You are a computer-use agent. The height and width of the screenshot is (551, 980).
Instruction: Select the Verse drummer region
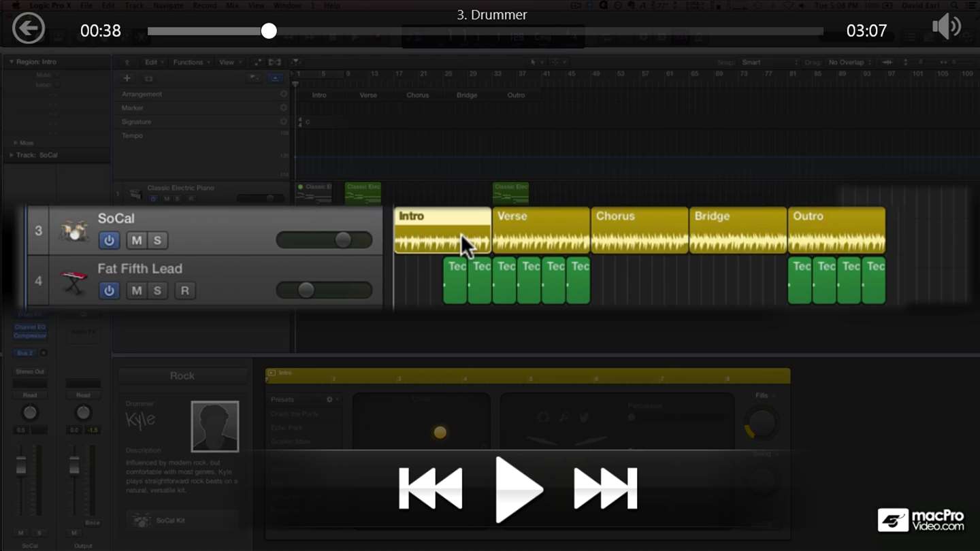[x=541, y=231]
